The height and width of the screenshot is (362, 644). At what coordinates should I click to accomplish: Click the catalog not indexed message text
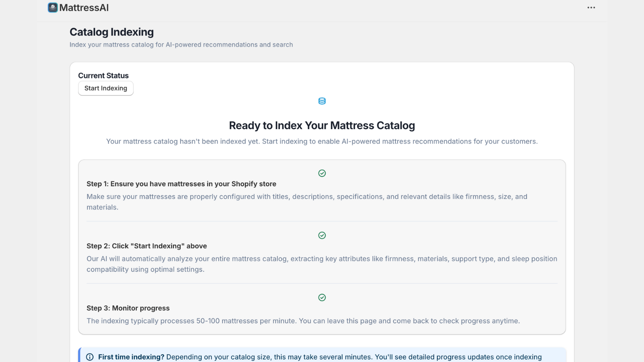tap(322, 141)
